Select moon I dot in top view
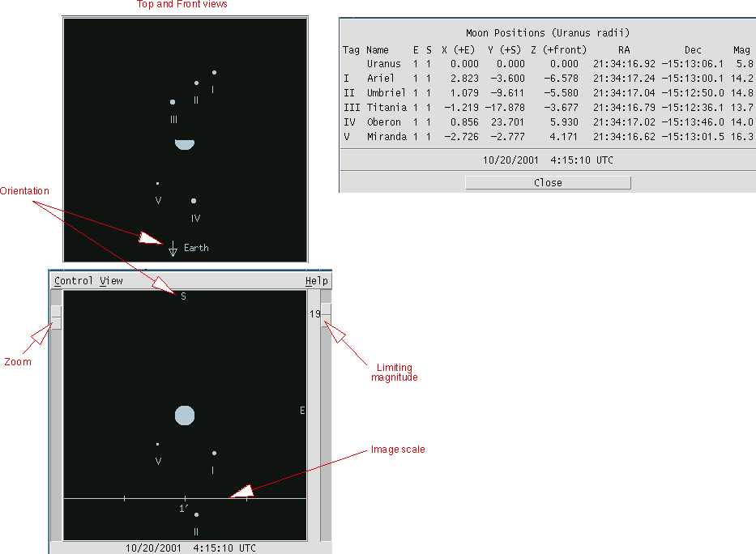The width and height of the screenshot is (756, 554). point(214,72)
